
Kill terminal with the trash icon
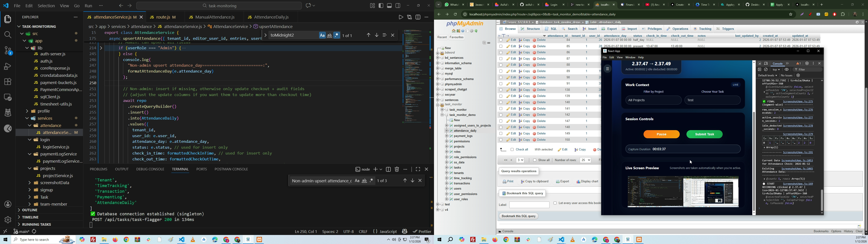(x=397, y=169)
